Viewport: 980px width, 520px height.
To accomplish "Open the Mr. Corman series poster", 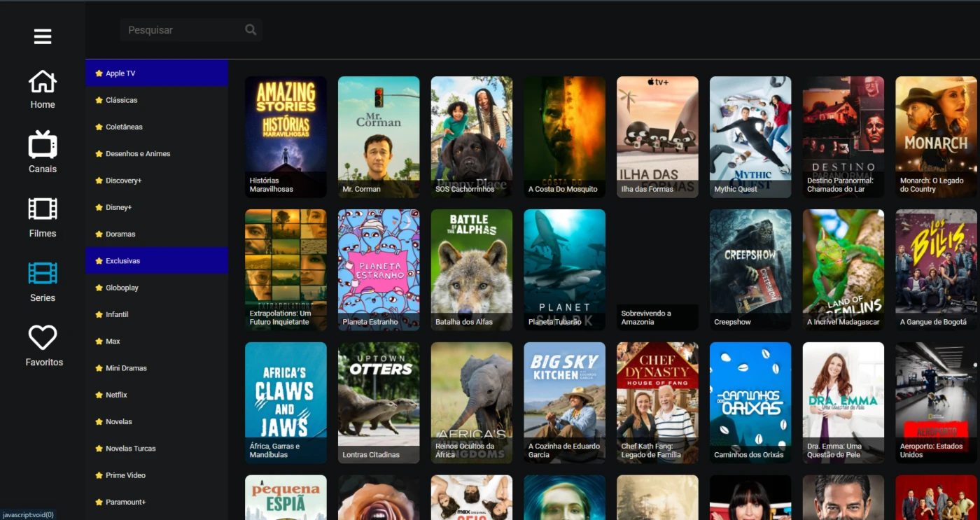I will [x=379, y=136].
